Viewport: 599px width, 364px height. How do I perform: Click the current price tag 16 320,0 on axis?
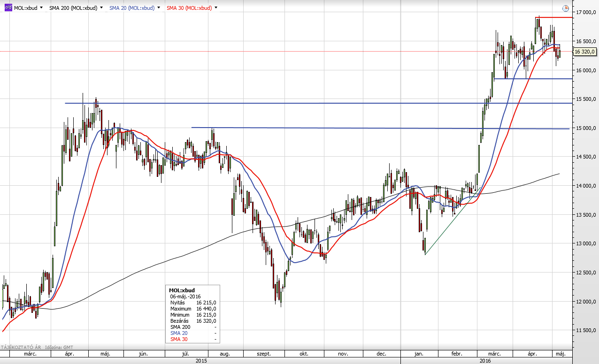pos(585,52)
